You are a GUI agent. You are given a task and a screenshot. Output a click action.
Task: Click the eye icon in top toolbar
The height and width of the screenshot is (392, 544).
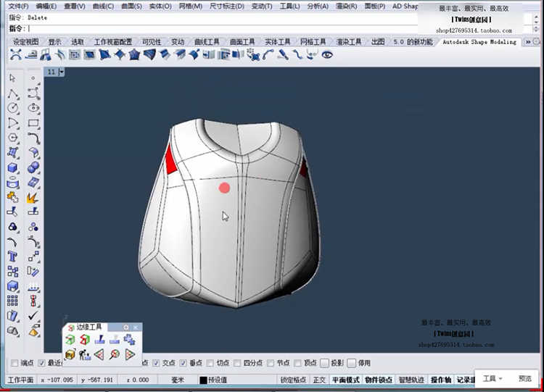[327, 54]
